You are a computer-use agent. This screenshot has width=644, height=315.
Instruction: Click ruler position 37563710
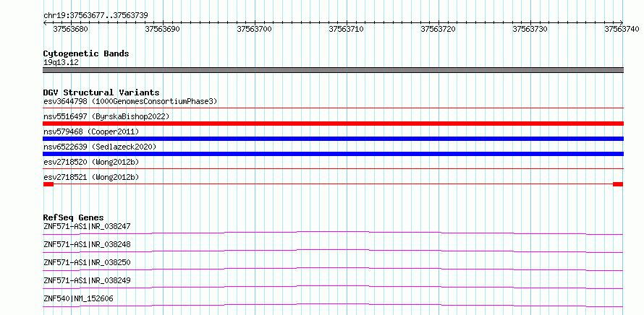click(x=346, y=29)
